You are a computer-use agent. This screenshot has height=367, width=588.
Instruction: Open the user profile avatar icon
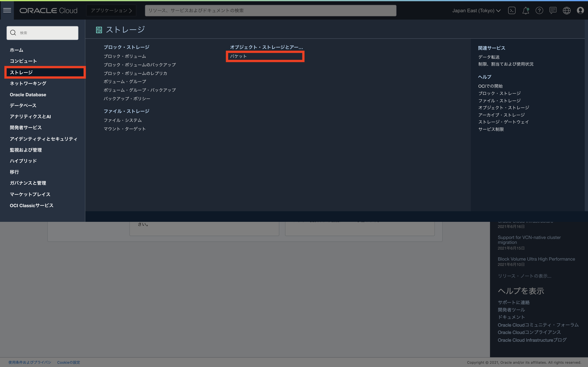(580, 10)
